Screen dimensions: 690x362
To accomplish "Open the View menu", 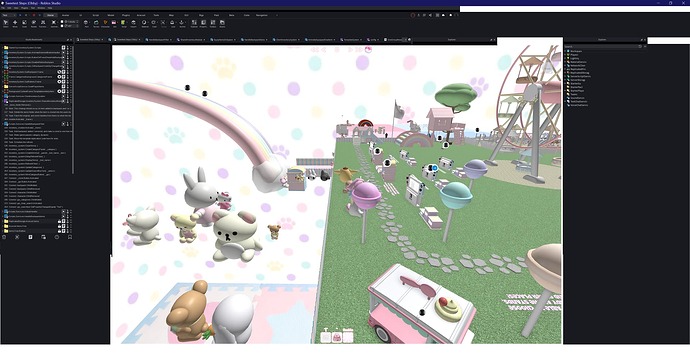I will click(x=16, y=8).
